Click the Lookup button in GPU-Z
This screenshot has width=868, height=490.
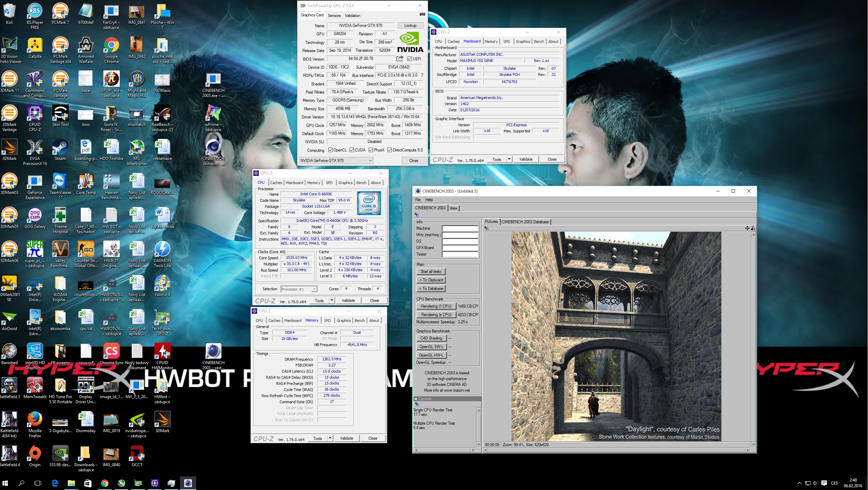[410, 26]
